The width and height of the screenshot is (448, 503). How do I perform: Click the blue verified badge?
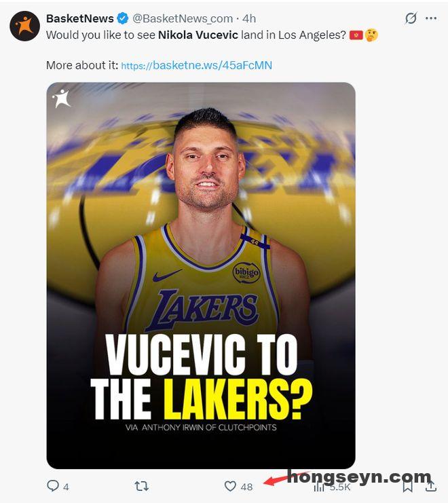(x=122, y=18)
